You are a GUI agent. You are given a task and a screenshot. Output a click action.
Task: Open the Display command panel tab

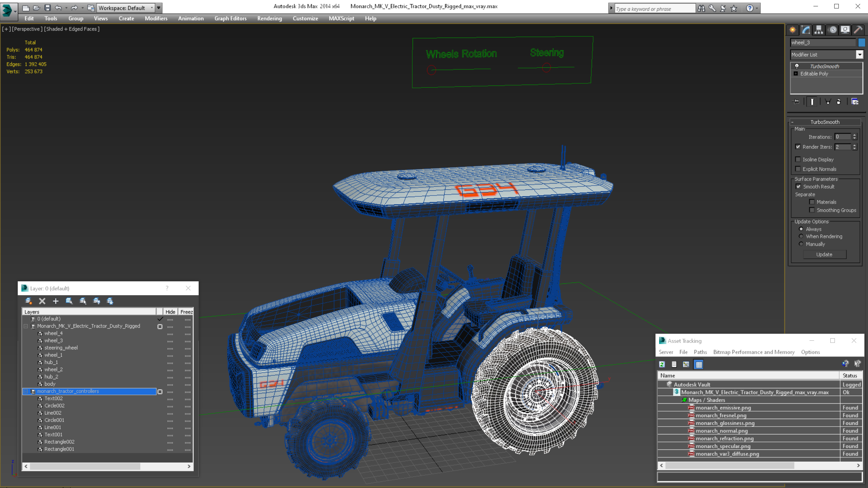[845, 30]
